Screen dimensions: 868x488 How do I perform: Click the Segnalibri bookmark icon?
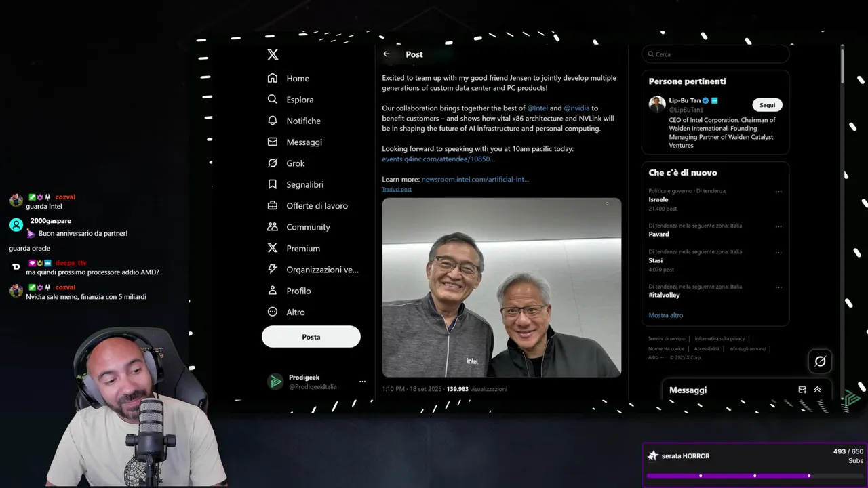[x=273, y=184]
